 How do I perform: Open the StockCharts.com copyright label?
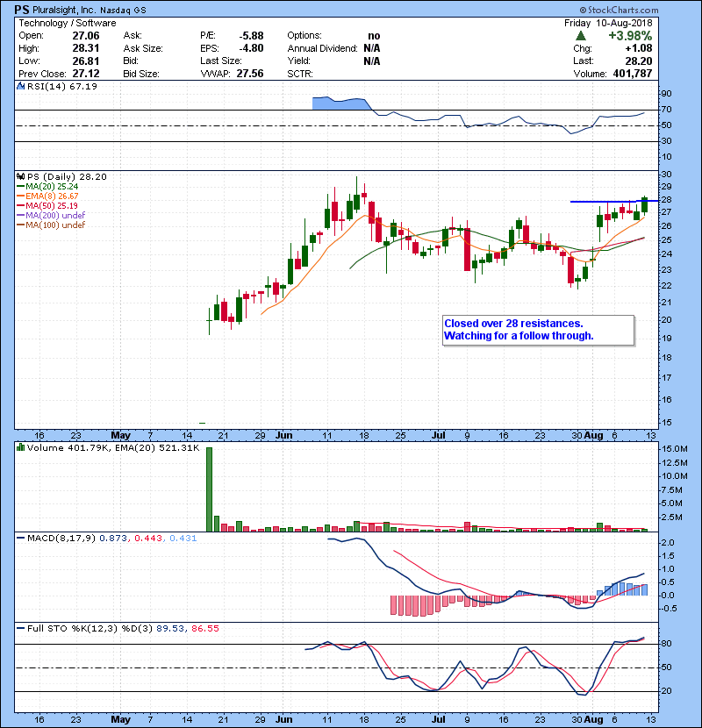tap(619, 10)
